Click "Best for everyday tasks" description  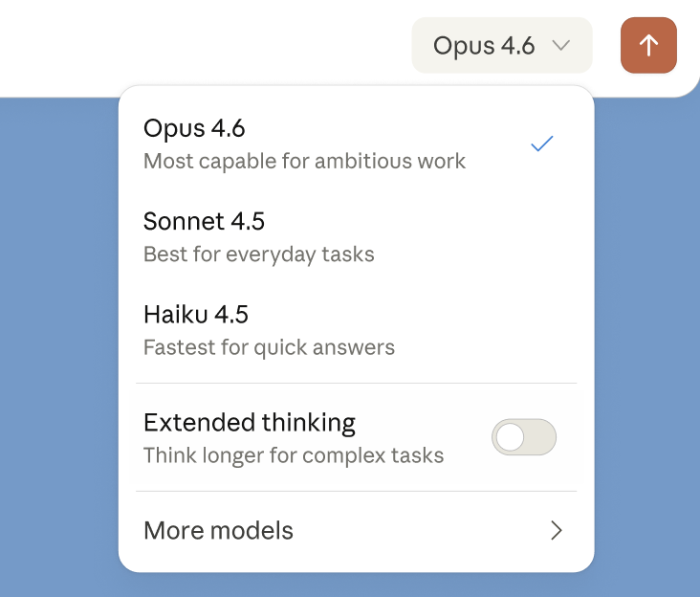point(258,254)
